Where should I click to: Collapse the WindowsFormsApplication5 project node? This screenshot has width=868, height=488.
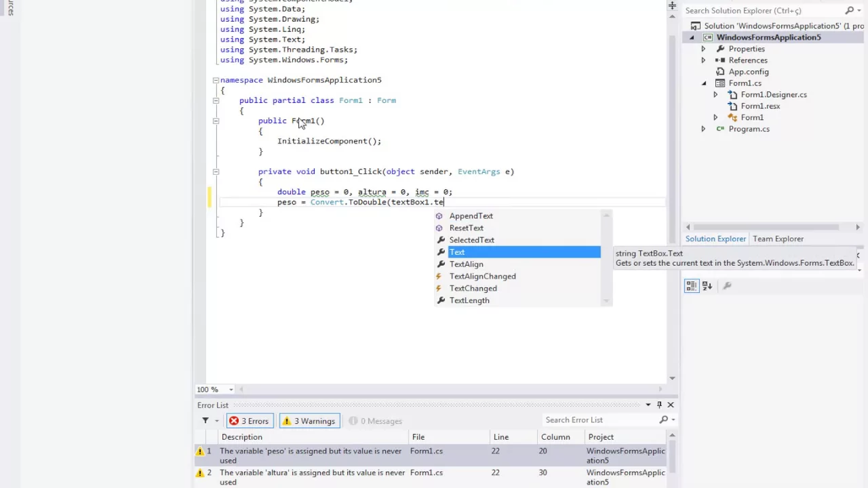click(x=692, y=37)
